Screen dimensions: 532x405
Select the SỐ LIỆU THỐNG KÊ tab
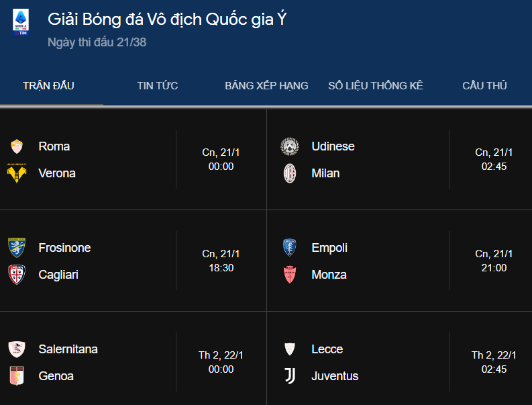(x=376, y=85)
